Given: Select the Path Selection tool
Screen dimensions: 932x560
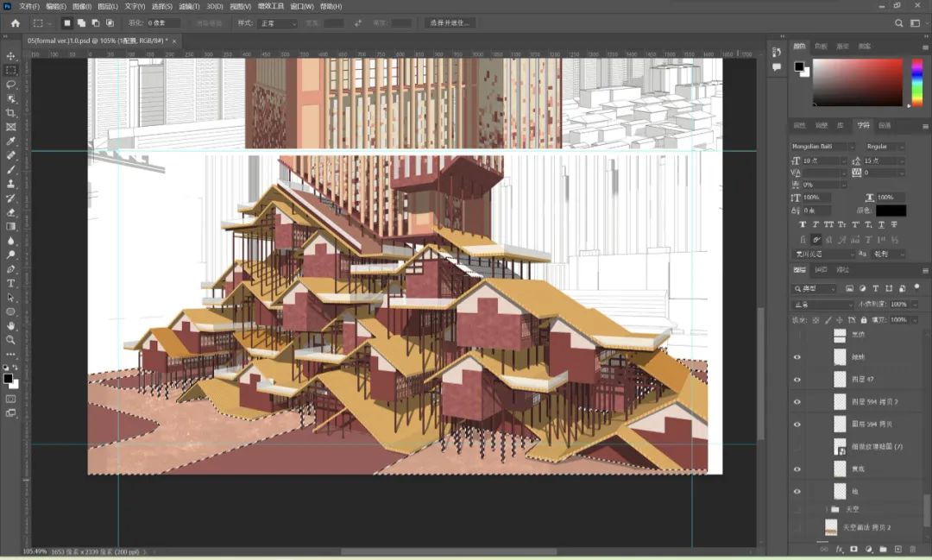Looking at the screenshot, I should click(x=10, y=298).
